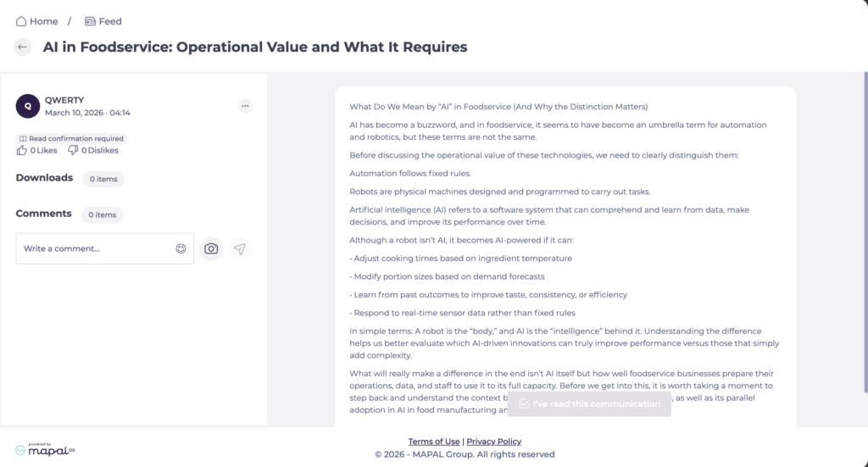The height and width of the screenshot is (467, 868).
Task: Dislike the post with thumbs down
Action: (73, 150)
